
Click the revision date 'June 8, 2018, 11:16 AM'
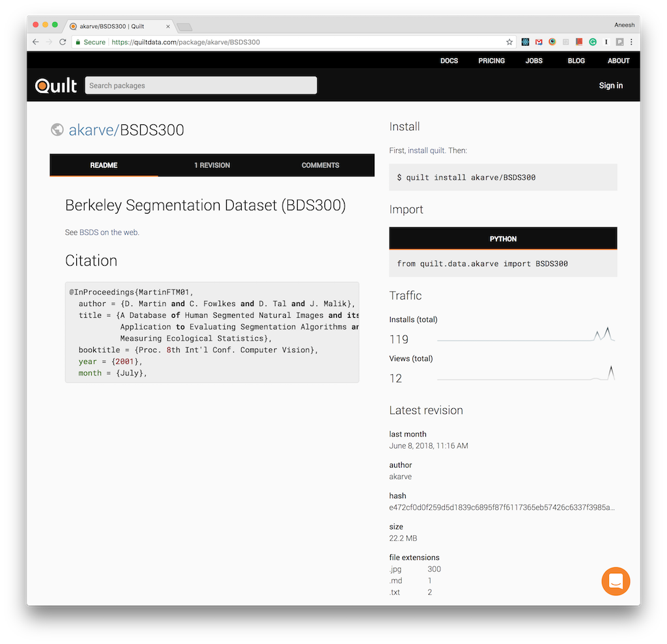tap(429, 446)
